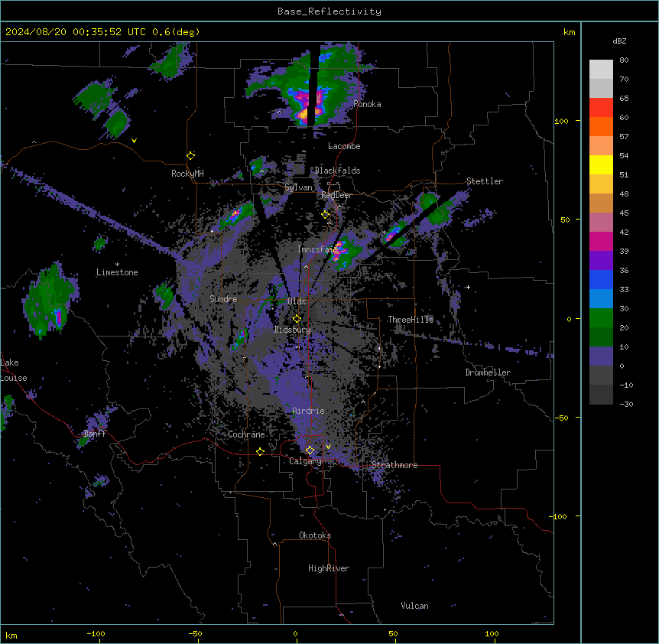Click the white plus marker east of ThreeHills
The width and height of the screenshot is (659, 644).
(468, 287)
